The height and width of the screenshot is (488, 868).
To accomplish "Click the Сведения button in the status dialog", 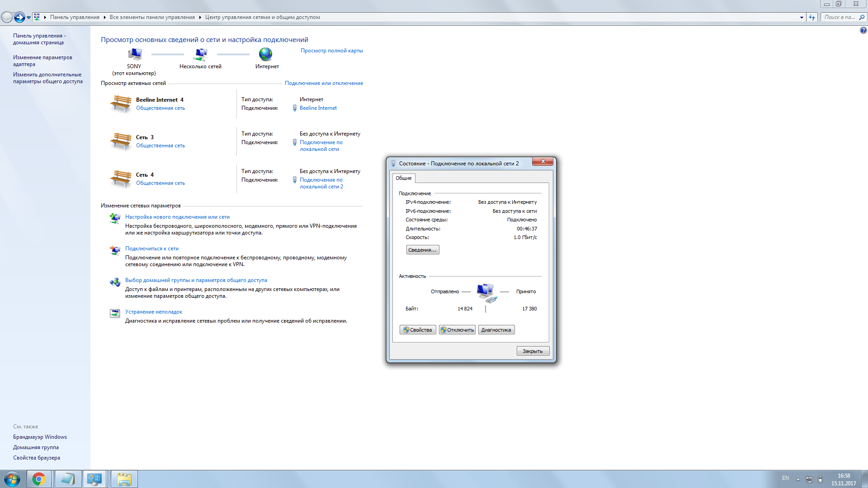I will 422,249.
